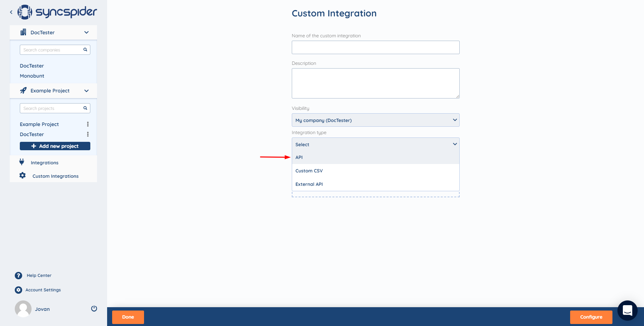Focus the Search projects field
This screenshot has width=644, height=326.
55,108
